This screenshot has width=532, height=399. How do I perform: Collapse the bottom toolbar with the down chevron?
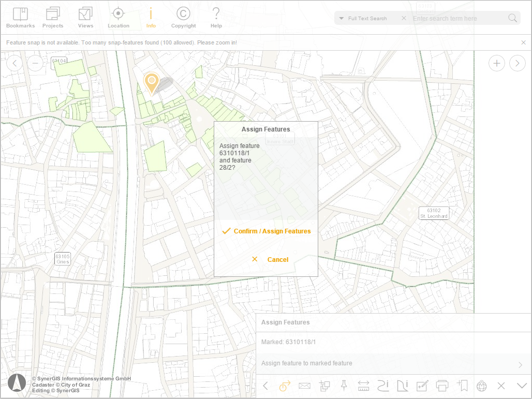tap(521, 386)
